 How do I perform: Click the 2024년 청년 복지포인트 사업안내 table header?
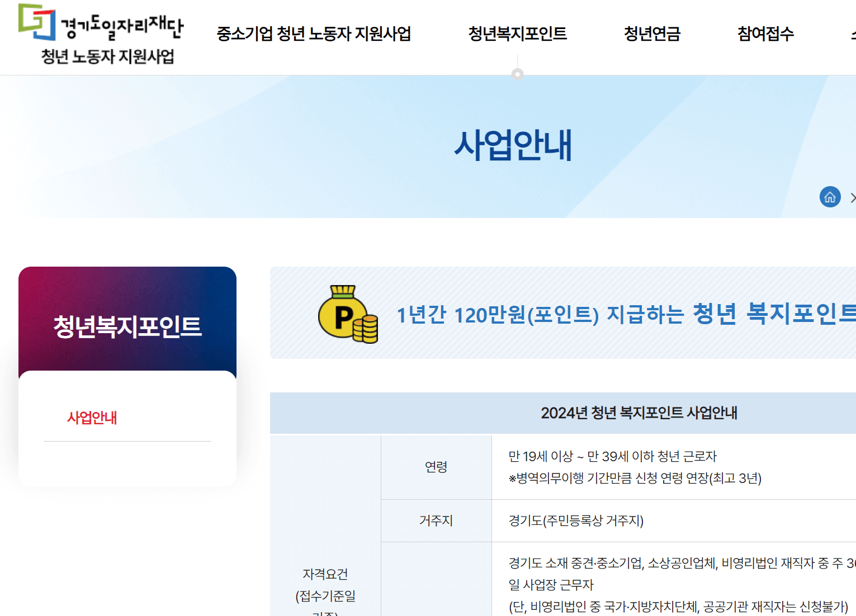(639, 413)
